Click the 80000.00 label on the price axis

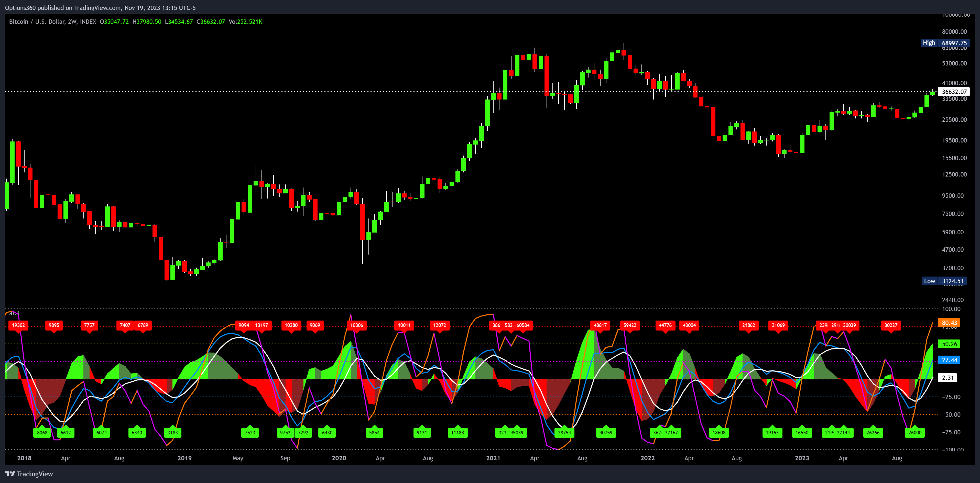point(954,31)
